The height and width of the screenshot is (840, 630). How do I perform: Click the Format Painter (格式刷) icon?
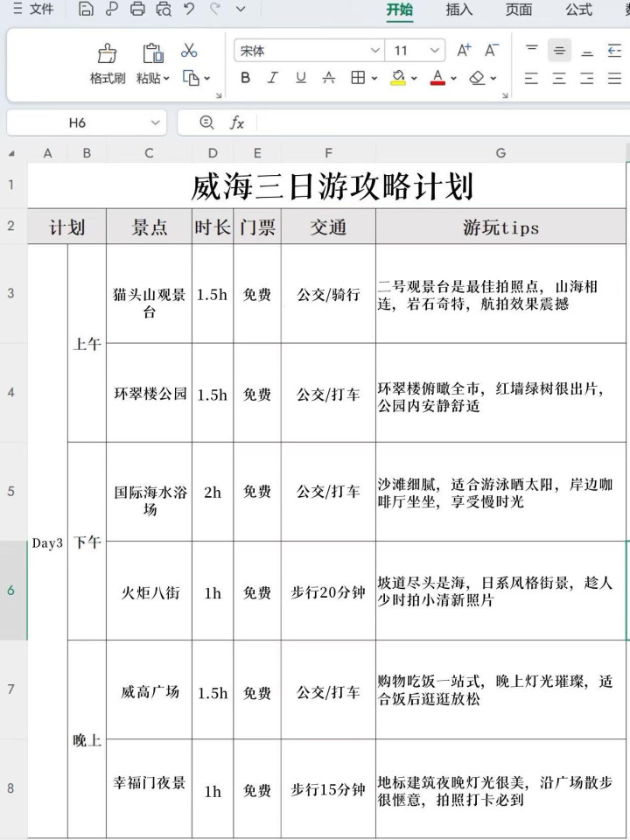(x=107, y=54)
